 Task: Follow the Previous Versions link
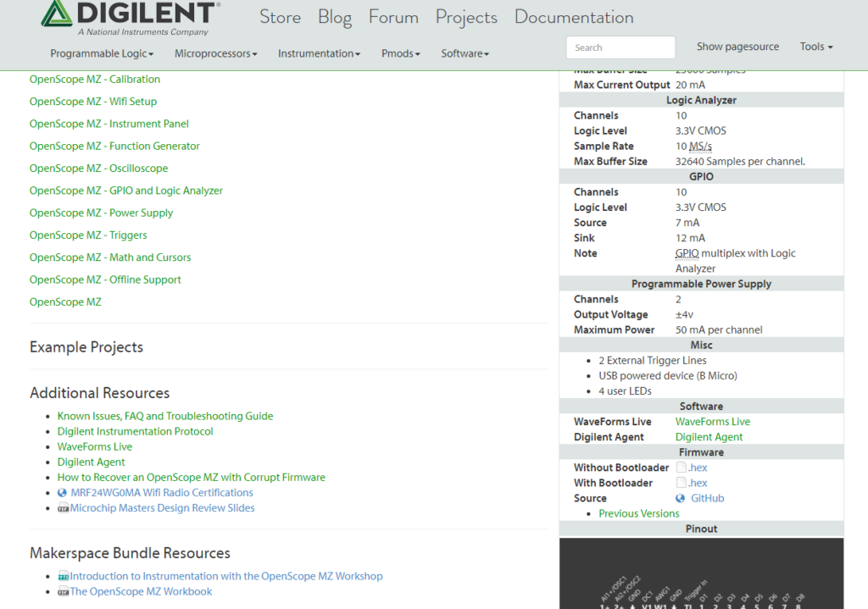[637, 512]
